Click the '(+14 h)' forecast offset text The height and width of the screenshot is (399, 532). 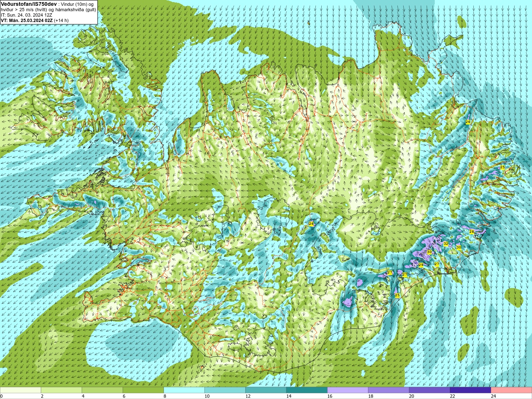tap(62, 20)
